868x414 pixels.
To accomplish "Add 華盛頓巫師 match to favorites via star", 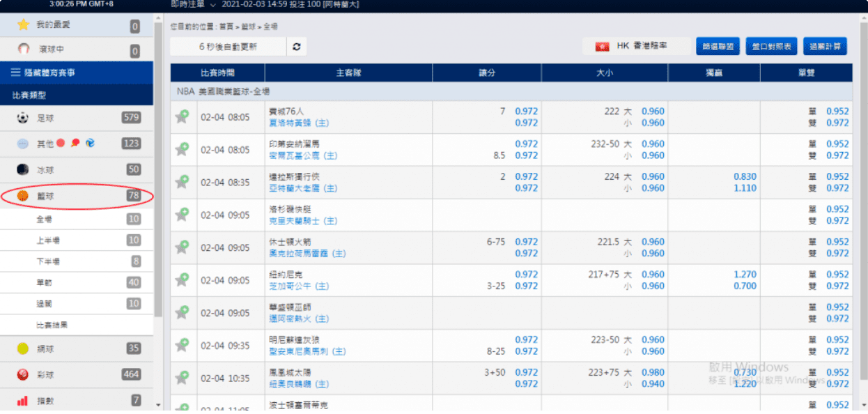I will (x=183, y=312).
